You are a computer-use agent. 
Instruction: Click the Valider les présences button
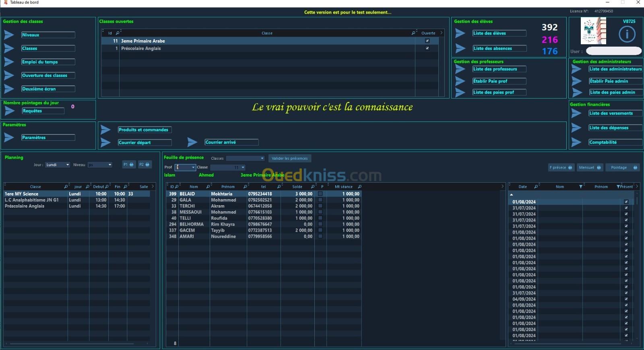(x=289, y=159)
